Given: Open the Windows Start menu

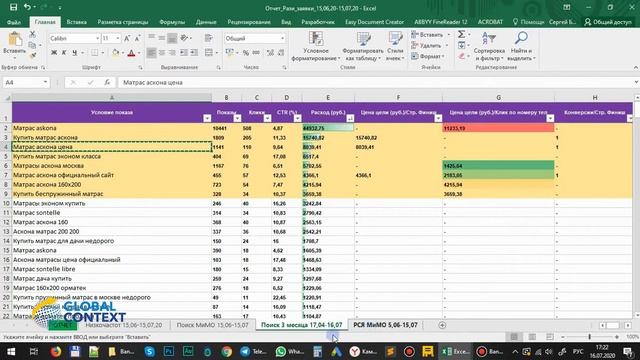Looking at the screenshot, I should (11, 351).
